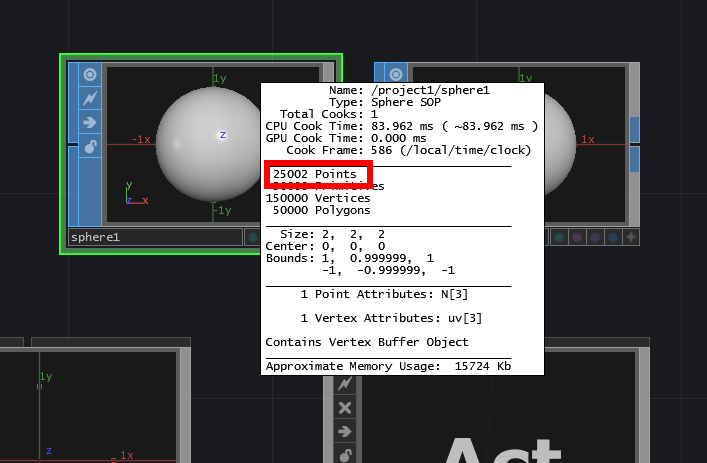Viewport: 707px width, 463px height.
Task: Click the CPU Cook Time 83.962 ms line
Action: 402,126
